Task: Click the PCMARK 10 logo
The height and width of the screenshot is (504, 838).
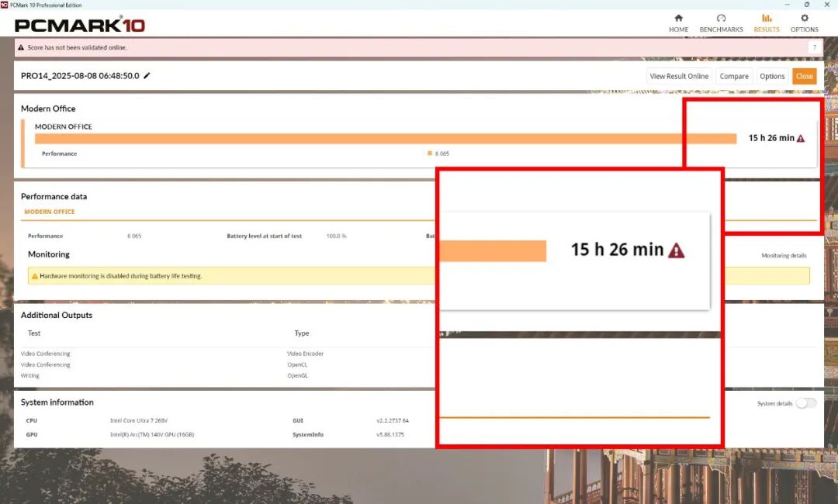Action: pos(80,25)
